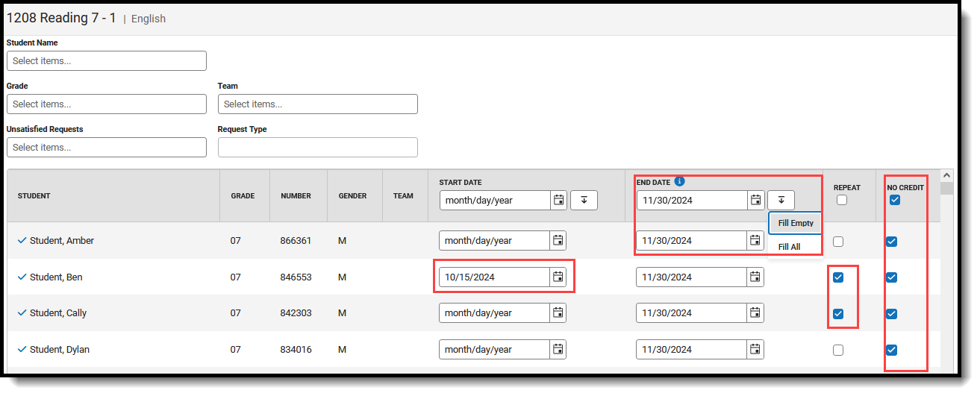Check Repeat for Student, Dylan
This screenshot has width=980, height=396.
tap(838, 350)
